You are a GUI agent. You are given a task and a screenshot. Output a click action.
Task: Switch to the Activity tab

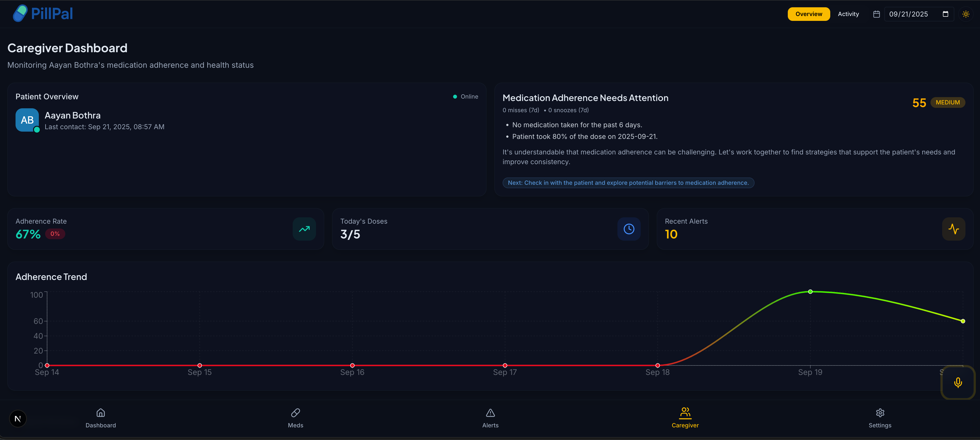click(848, 14)
